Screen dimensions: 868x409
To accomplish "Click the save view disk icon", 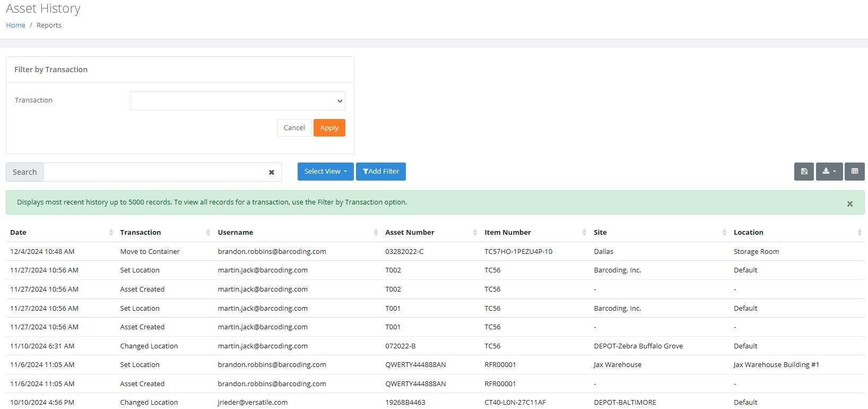I will [804, 172].
